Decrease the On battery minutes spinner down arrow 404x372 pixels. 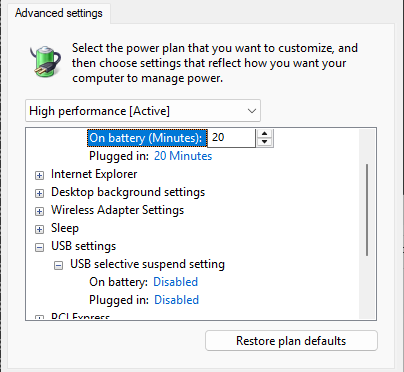tap(265, 142)
